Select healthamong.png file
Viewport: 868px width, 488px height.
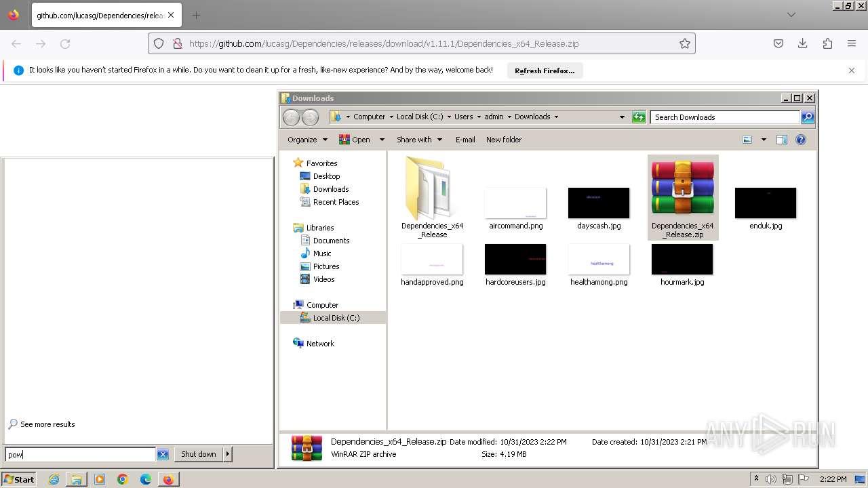pos(599,265)
